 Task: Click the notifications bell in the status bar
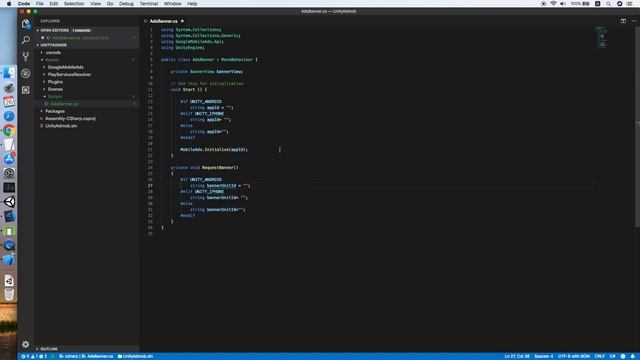click(632, 356)
